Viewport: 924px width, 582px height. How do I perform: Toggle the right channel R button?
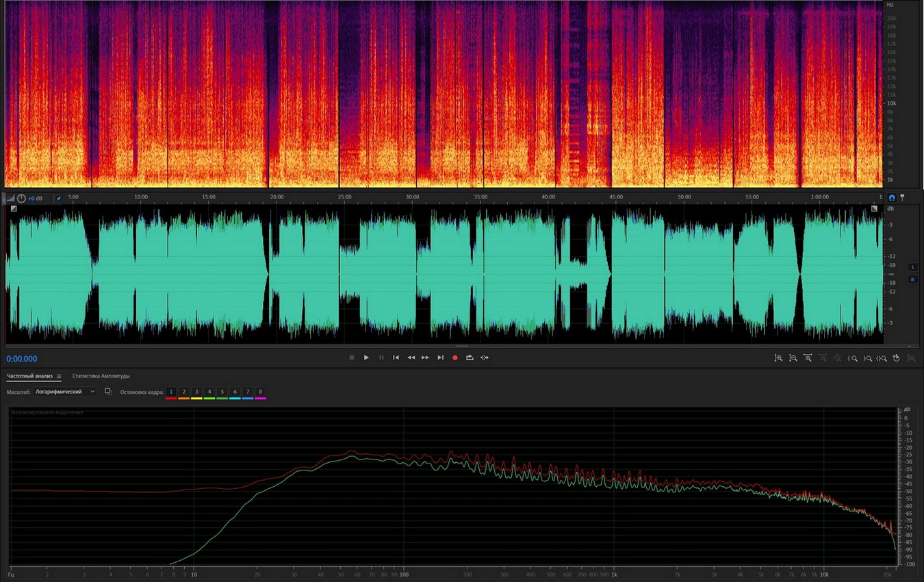pos(912,279)
